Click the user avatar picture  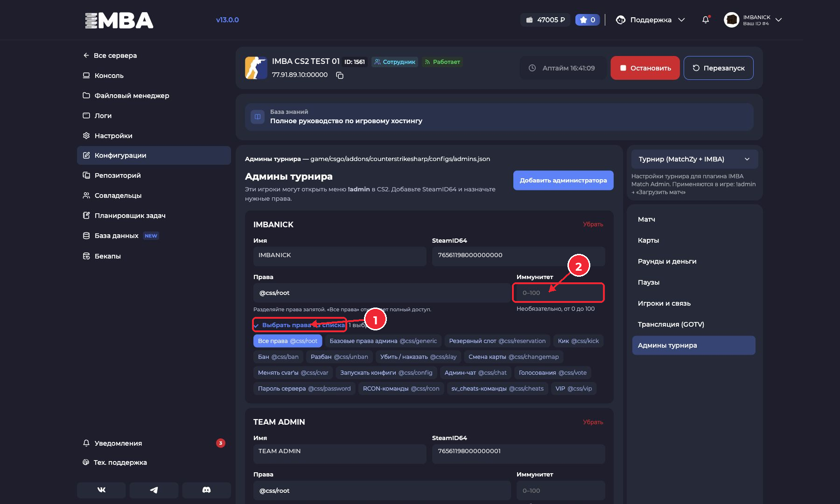click(x=731, y=20)
